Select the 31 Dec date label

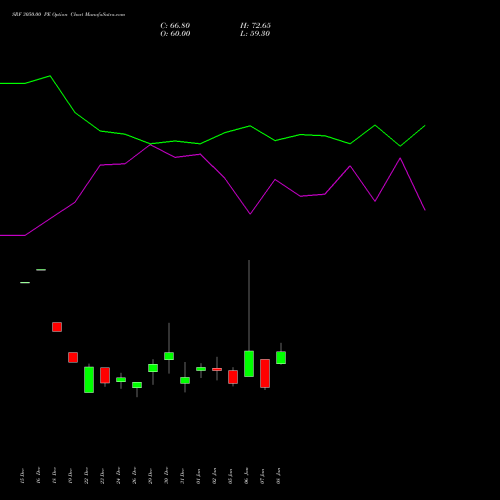(x=182, y=476)
